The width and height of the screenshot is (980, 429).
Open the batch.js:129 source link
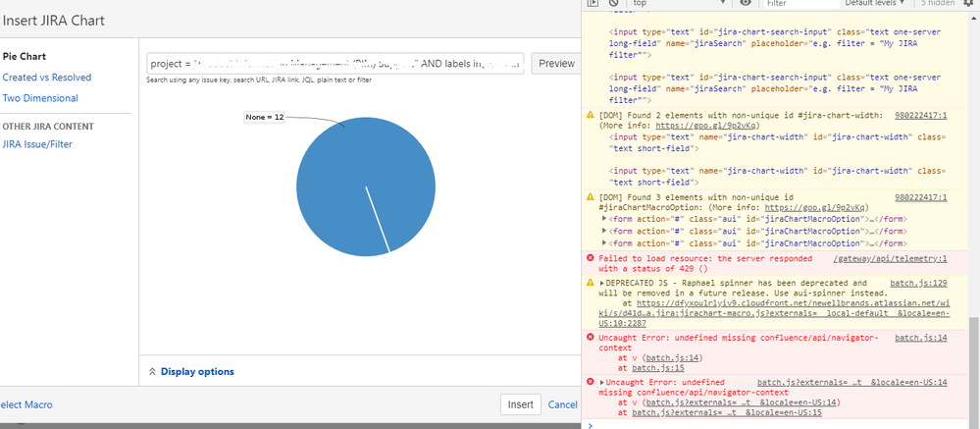coord(918,284)
